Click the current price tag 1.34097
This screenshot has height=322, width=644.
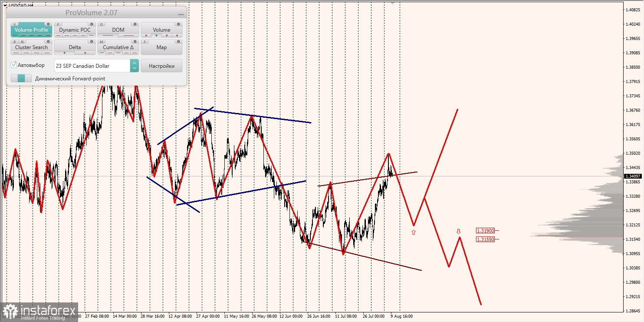point(632,176)
